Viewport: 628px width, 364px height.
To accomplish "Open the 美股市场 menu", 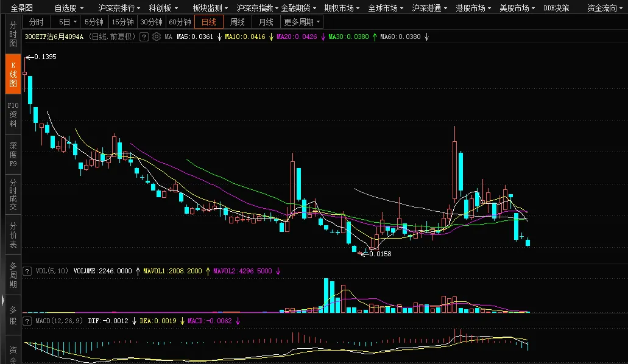I will click(517, 8).
